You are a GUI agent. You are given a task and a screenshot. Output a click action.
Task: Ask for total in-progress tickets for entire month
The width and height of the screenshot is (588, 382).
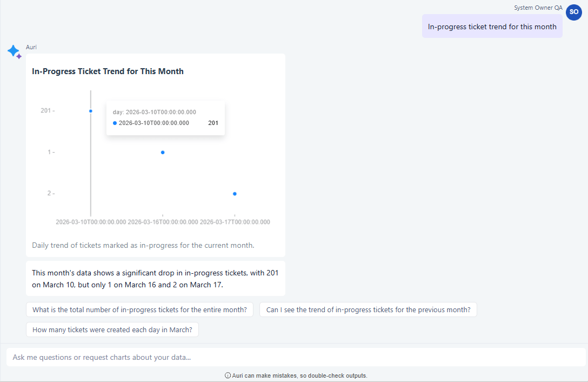click(139, 310)
